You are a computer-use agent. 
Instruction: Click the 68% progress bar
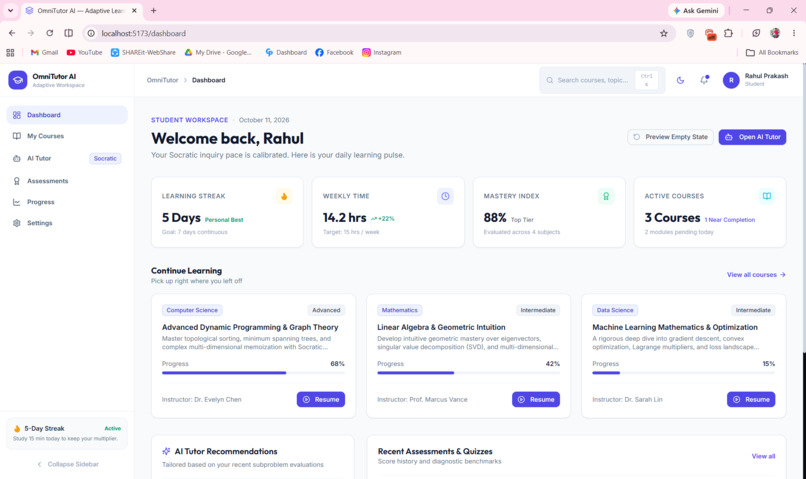(253, 373)
